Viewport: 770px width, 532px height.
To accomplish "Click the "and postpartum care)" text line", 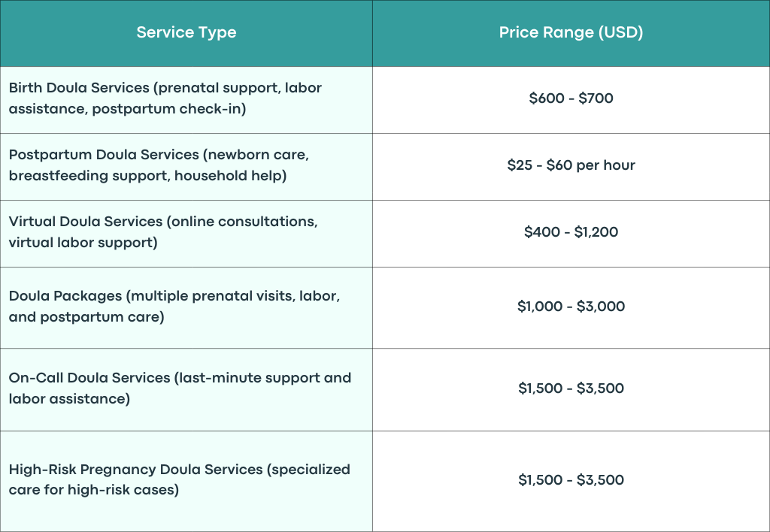I will click(x=86, y=317).
